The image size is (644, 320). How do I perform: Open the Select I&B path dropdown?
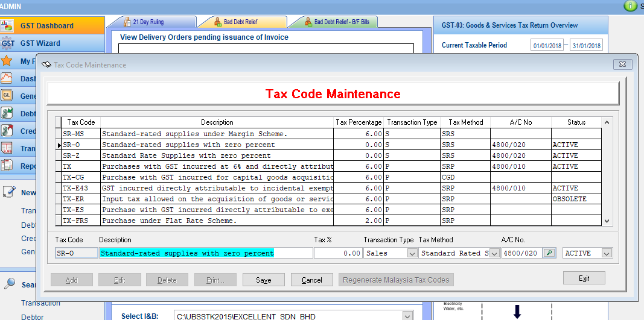pyautogui.click(x=407, y=316)
